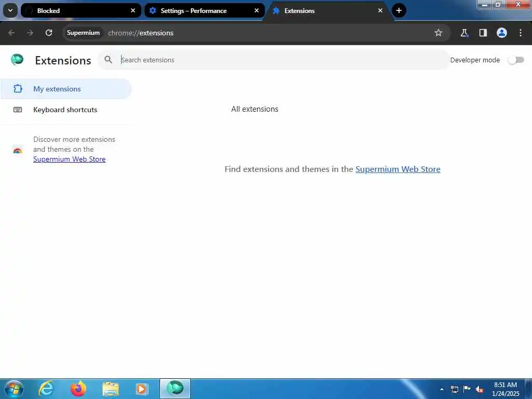Open sidebar Supermium Web Store link

pyautogui.click(x=69, y=159)
